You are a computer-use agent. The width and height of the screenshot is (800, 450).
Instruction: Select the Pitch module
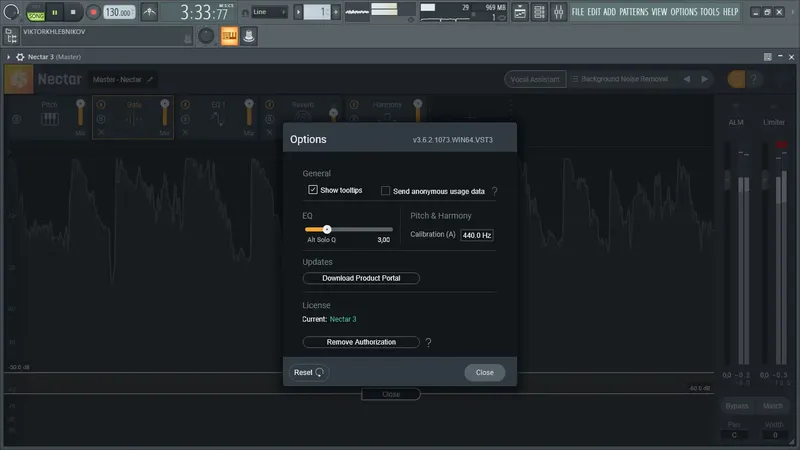(49, 116)
